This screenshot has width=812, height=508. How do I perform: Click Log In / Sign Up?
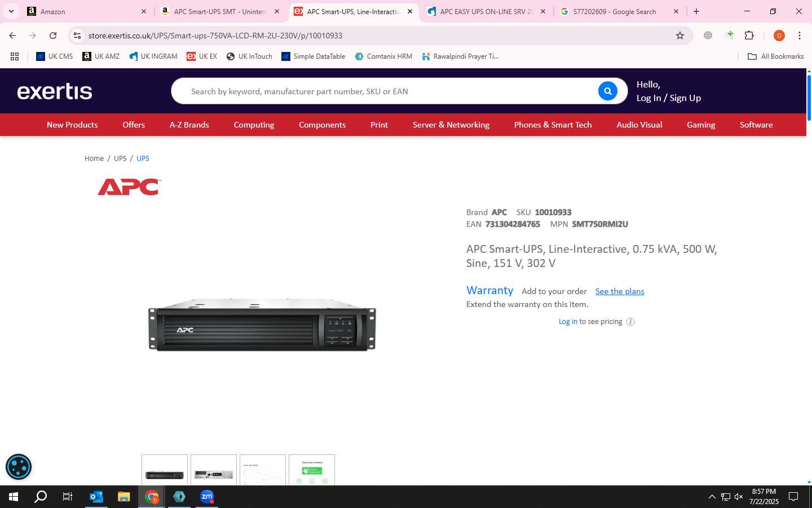668,98
